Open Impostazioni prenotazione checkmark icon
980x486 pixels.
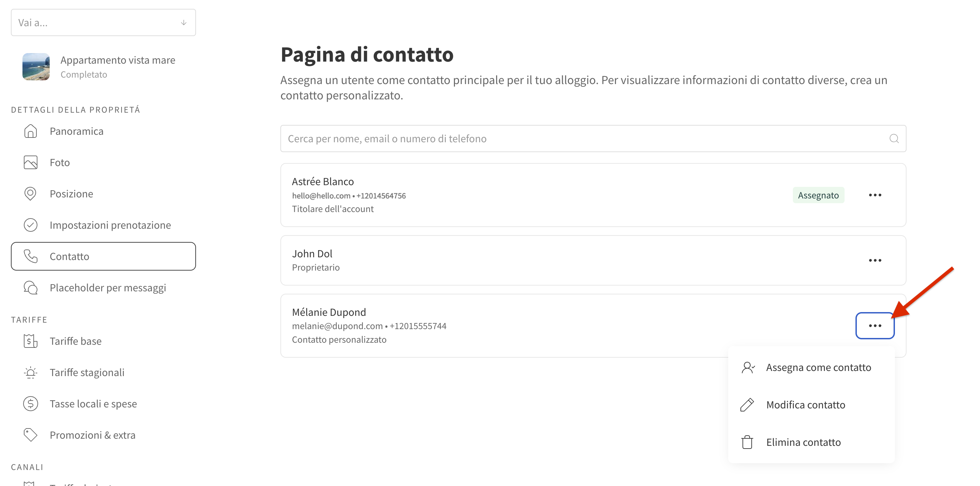click(30, 225)
